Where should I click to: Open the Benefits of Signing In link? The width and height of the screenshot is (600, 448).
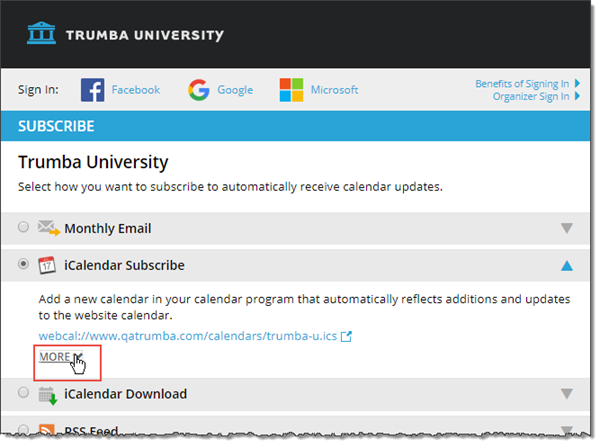tap(522, 83)
